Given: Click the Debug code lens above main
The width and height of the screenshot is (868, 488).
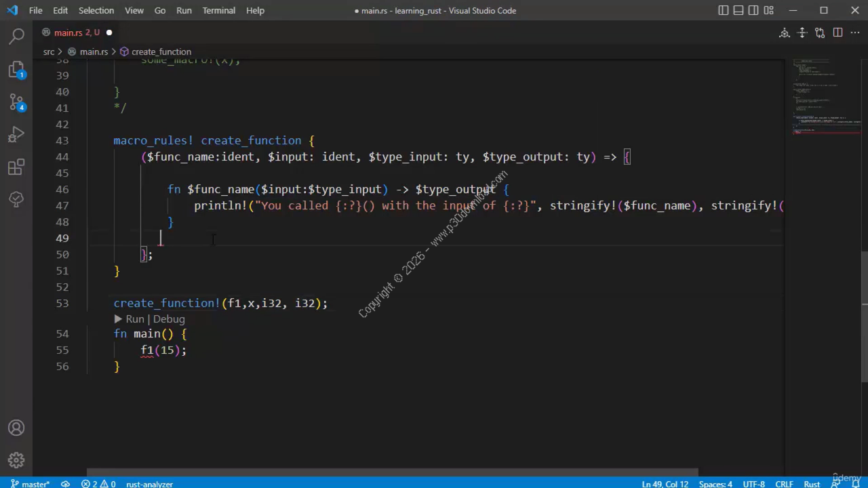Looking at the screenshot, I should point(169,319).
